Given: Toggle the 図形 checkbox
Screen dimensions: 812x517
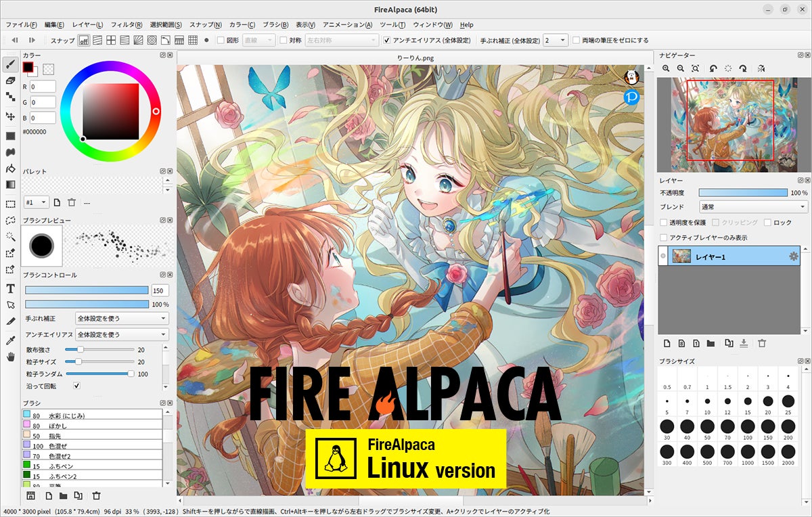Looking at the screenshot, I should pos(221,41).
